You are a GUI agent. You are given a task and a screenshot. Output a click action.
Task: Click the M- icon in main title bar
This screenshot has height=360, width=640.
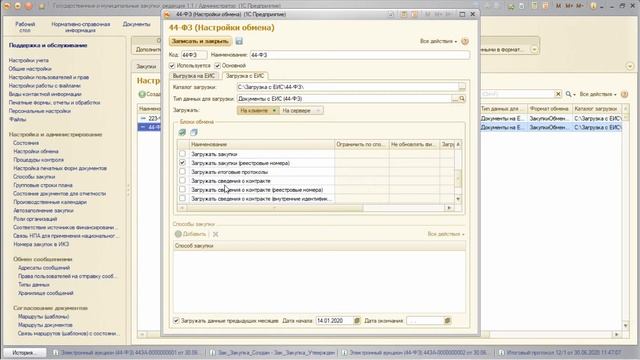pyautogui.click(x=580, y=6)
